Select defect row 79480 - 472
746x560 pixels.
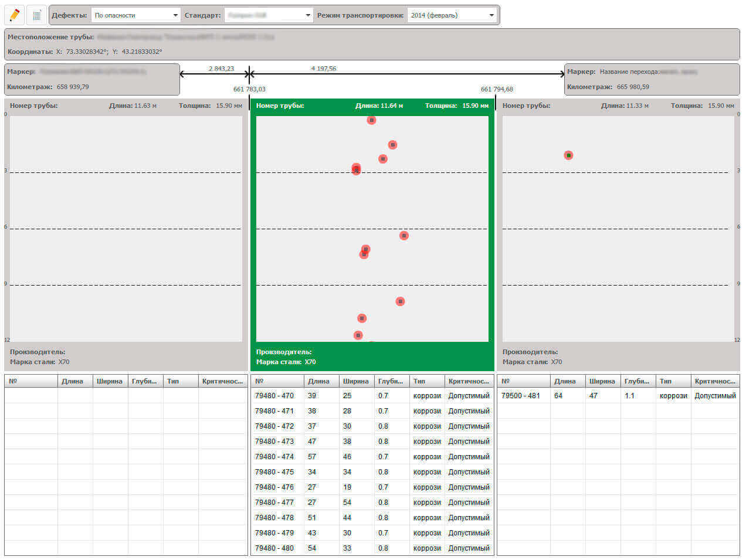(x=372, y=426)
